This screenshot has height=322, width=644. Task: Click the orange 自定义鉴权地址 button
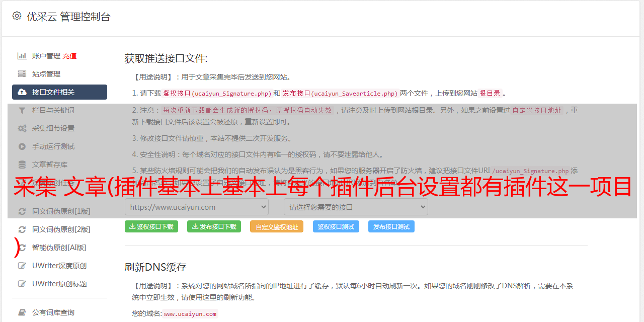(277, 226)
